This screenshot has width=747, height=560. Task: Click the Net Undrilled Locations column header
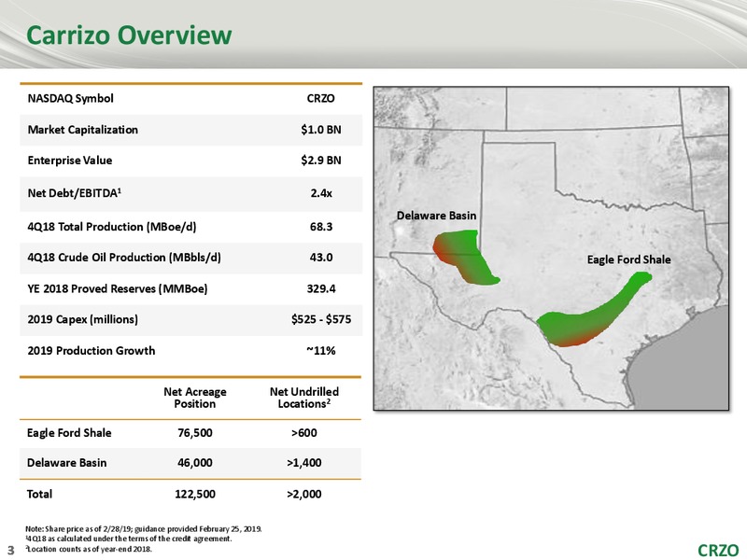(x=304, y=398)
